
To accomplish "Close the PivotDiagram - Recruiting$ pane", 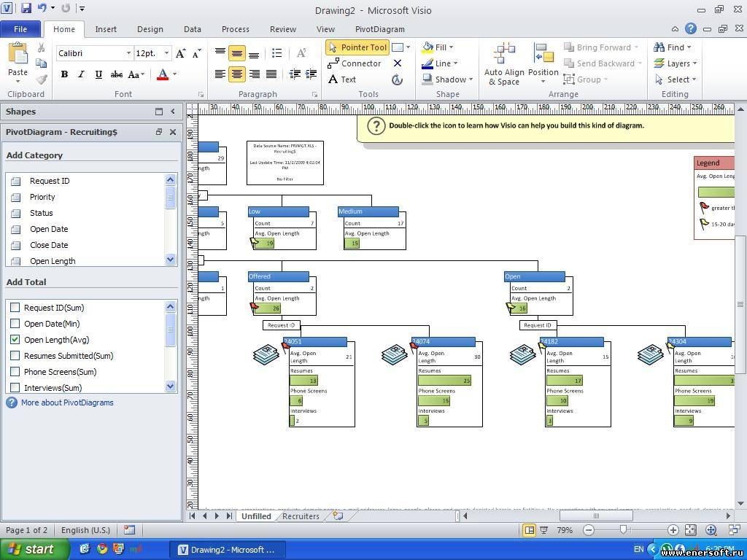I will (173, 132).
